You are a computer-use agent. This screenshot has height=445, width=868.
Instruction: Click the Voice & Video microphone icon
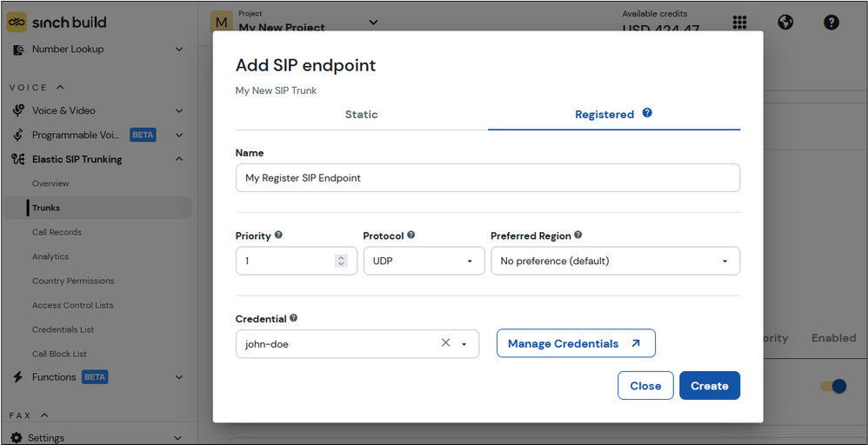coord(18,110)
